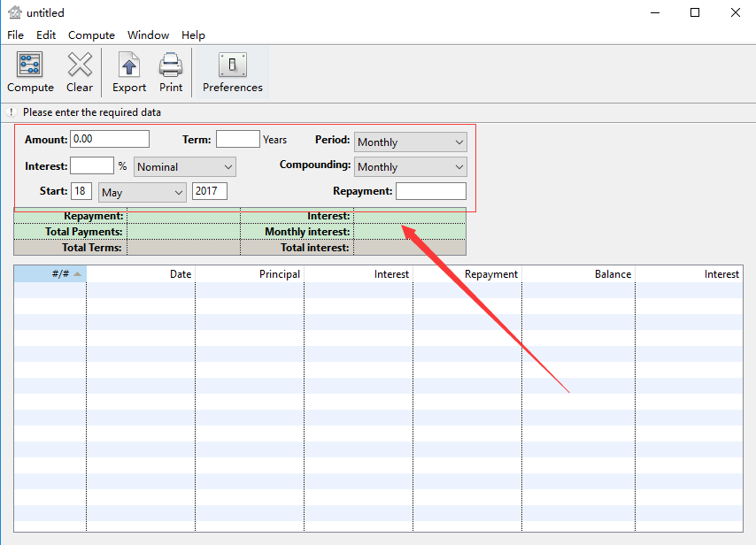756x545 pixels.
Task: Click inside the Amount input field
Action: [x=110, y=138]
